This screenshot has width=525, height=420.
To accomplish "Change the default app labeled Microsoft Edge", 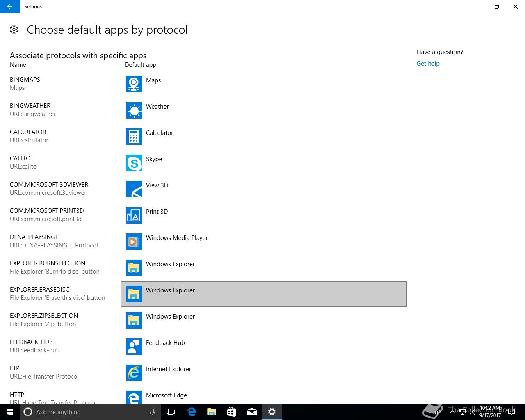I will [x=264, y=395].
